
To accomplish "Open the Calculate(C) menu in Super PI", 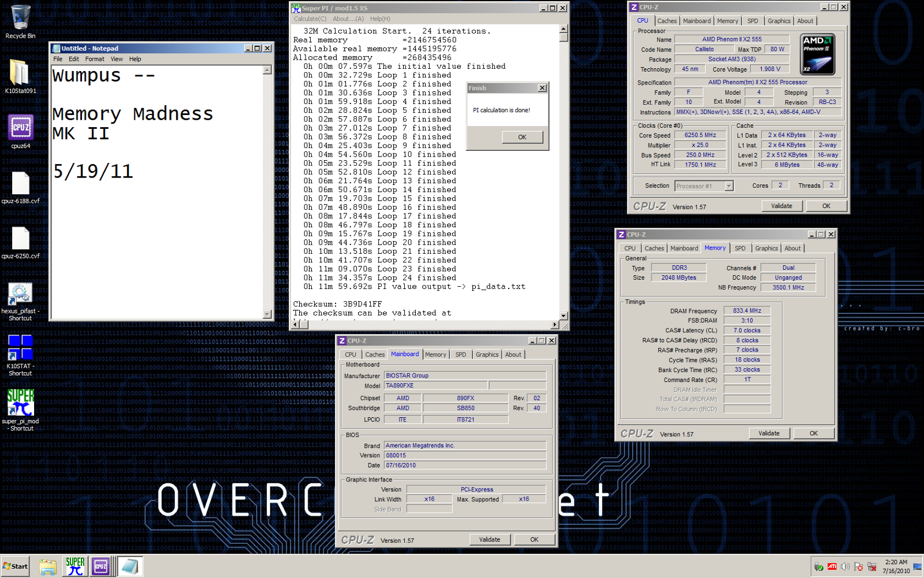I will (310, 19).
